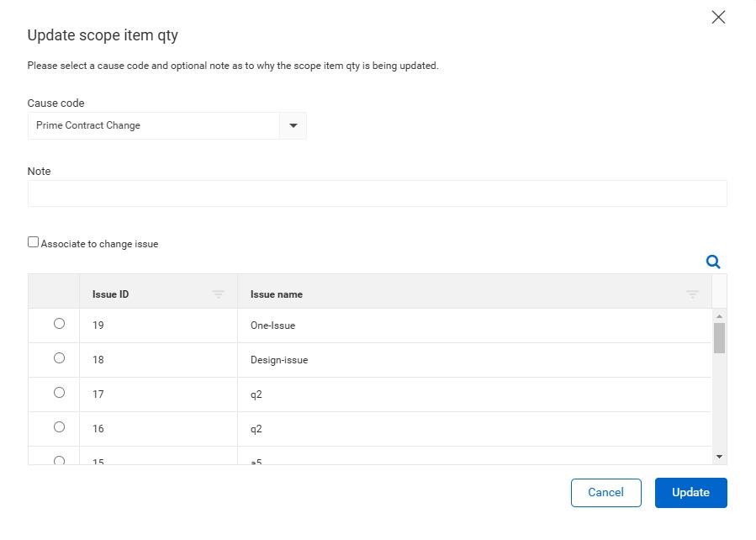Select radio button for Design-issue row
This screenshot has width=756, height=540.
click(x=59, y=358)
